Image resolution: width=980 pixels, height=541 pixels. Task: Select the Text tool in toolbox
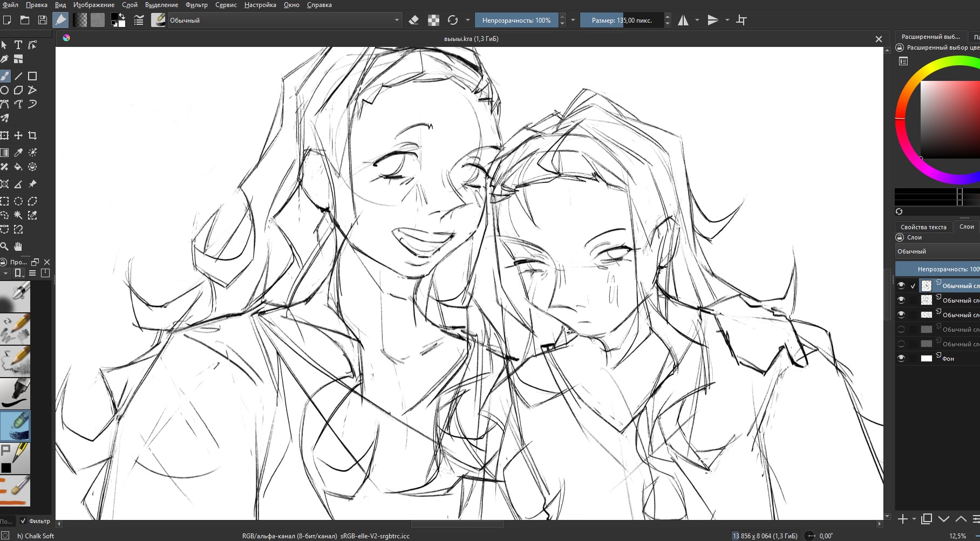coord(18,45)
